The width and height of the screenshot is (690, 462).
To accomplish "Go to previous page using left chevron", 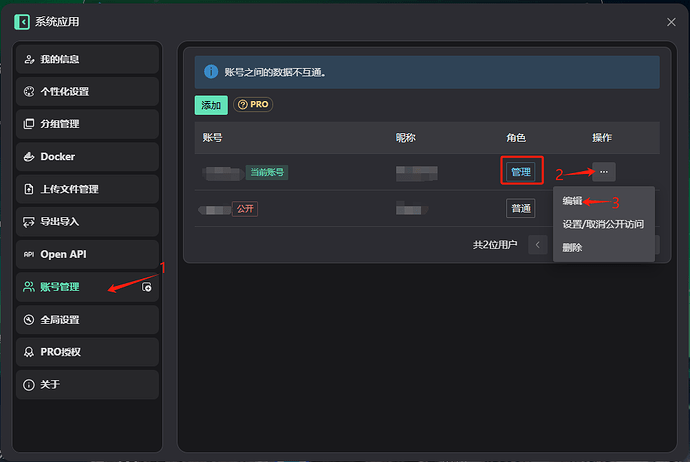I will [x=538, y=245].
